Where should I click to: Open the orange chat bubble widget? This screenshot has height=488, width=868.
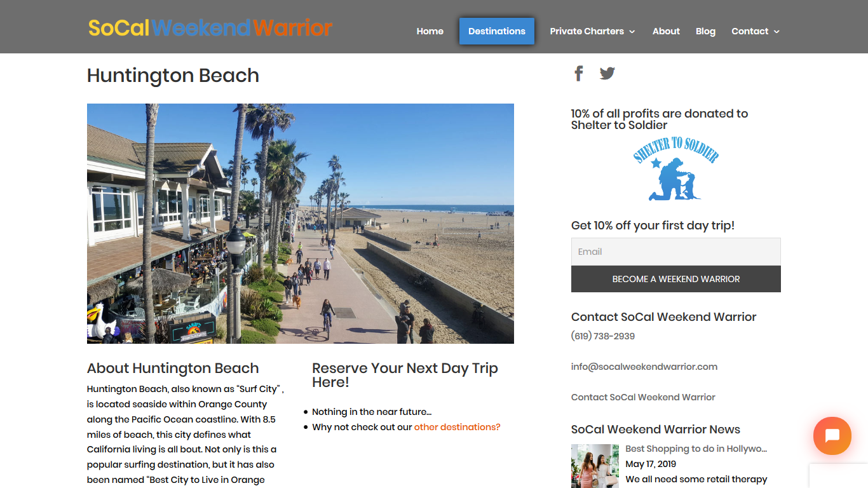click(832, 436)
